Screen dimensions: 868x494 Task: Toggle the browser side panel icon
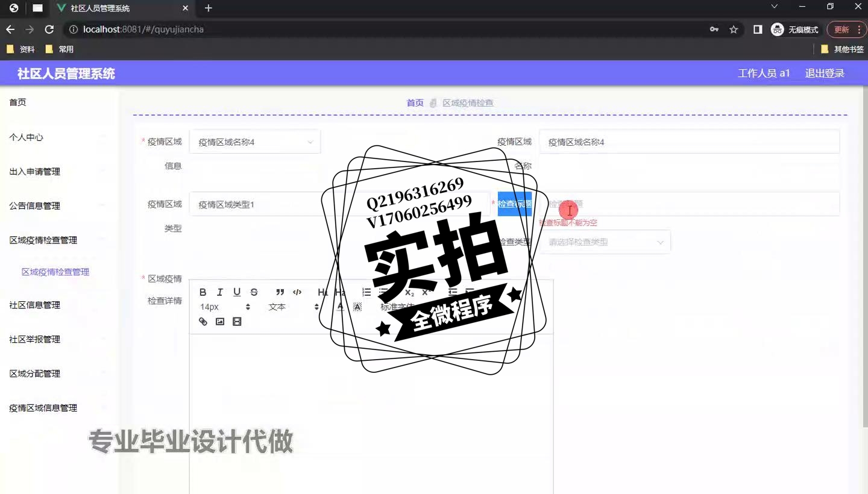pos(758,30)
